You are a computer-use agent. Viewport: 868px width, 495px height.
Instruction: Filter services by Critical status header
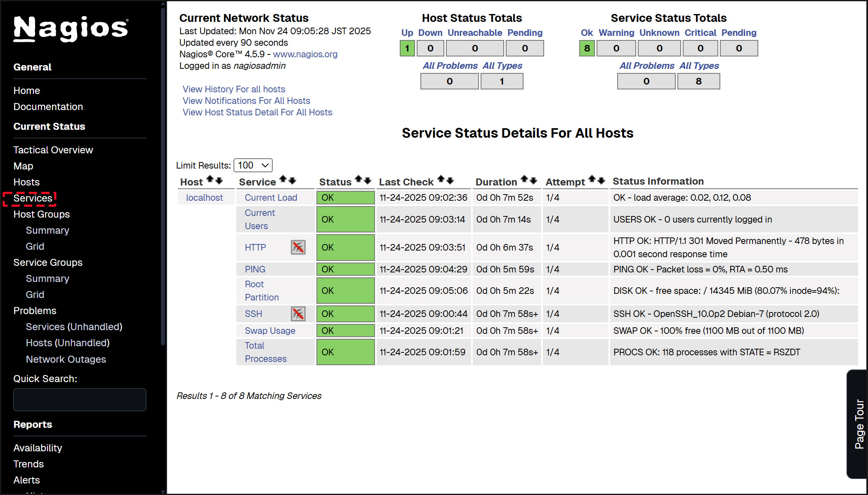700,33
